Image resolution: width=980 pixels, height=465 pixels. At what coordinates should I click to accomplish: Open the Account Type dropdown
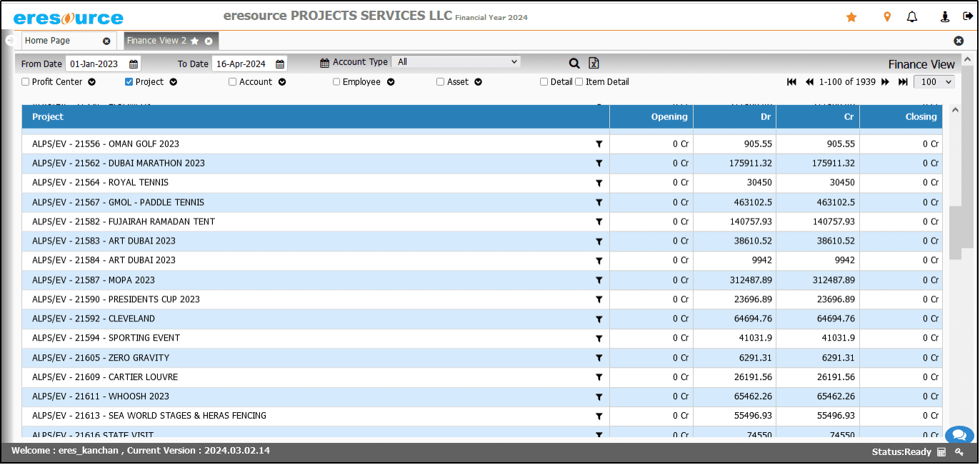click(456, 62)
